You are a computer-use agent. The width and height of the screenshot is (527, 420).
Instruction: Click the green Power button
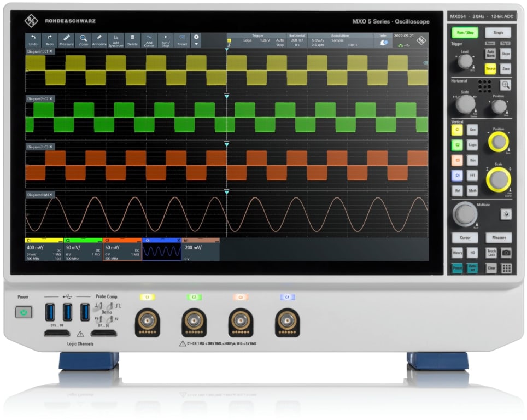point(24,312)
